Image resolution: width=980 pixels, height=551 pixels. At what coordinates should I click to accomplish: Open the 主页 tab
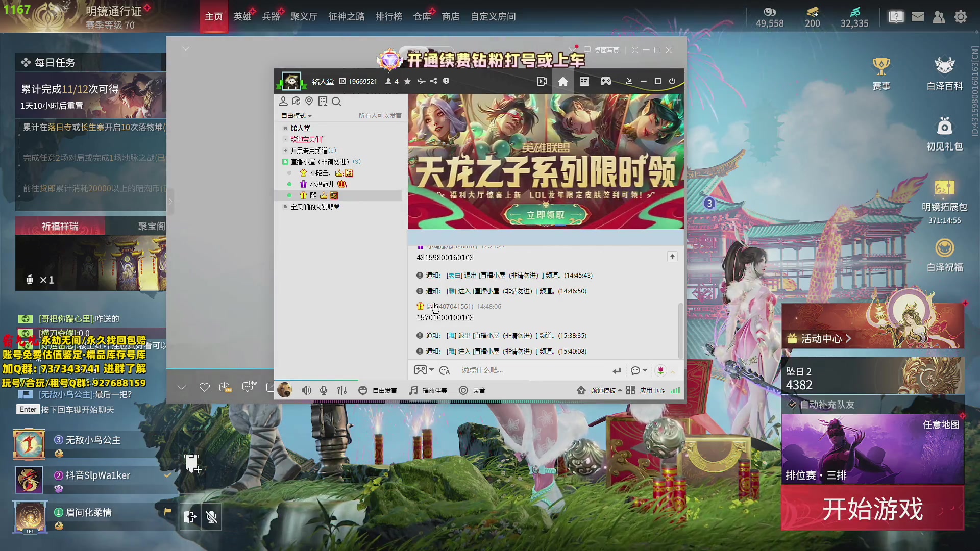coord(214,17)
